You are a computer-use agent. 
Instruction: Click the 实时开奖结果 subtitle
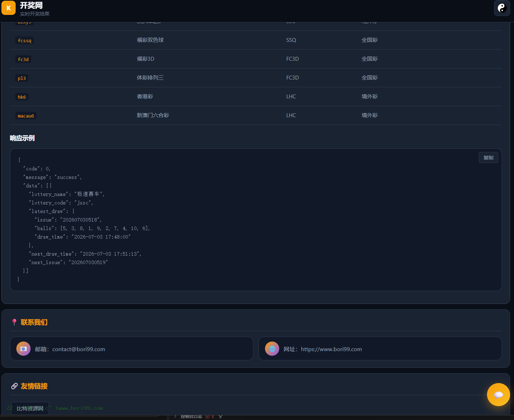[x=35, y=14]
